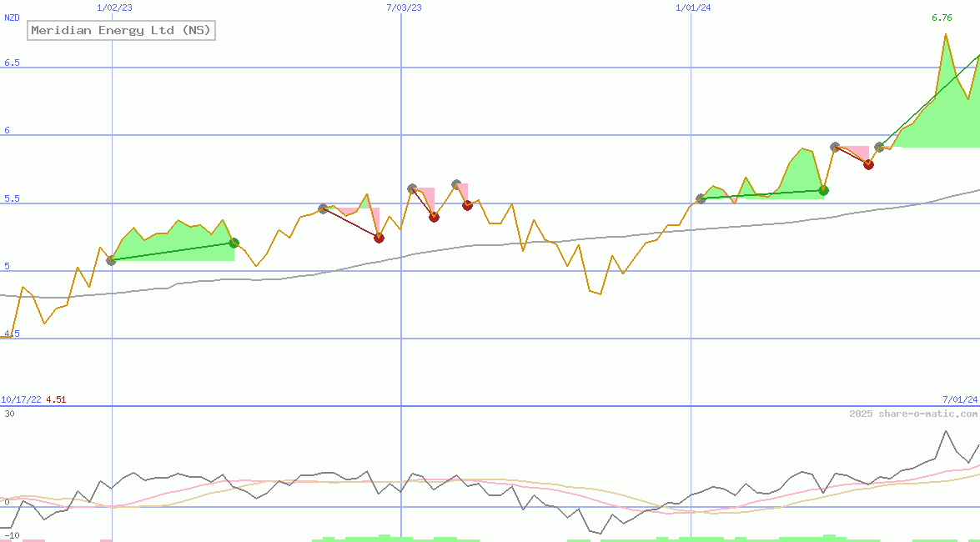Click the rightmost red exit marker below 6
Image resolution: width=980 pixels, height=542 pixels.
pos(868,164)
